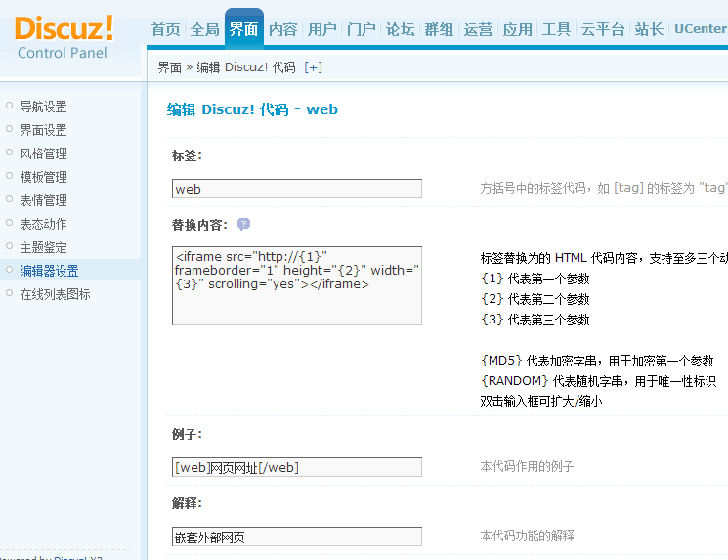Click the [+] link in the breadcrumb

[x=313, y=67]
